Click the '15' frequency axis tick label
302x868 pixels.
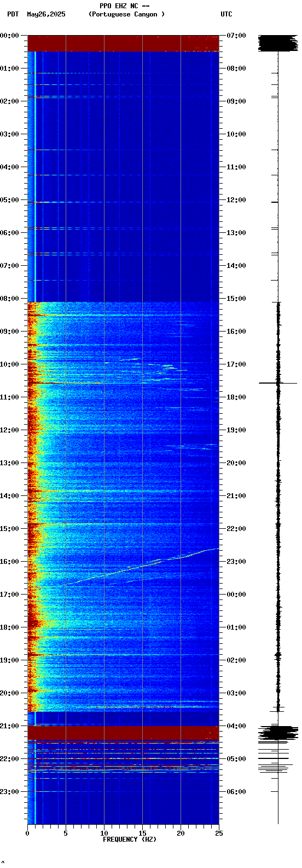tap(142, 833)
